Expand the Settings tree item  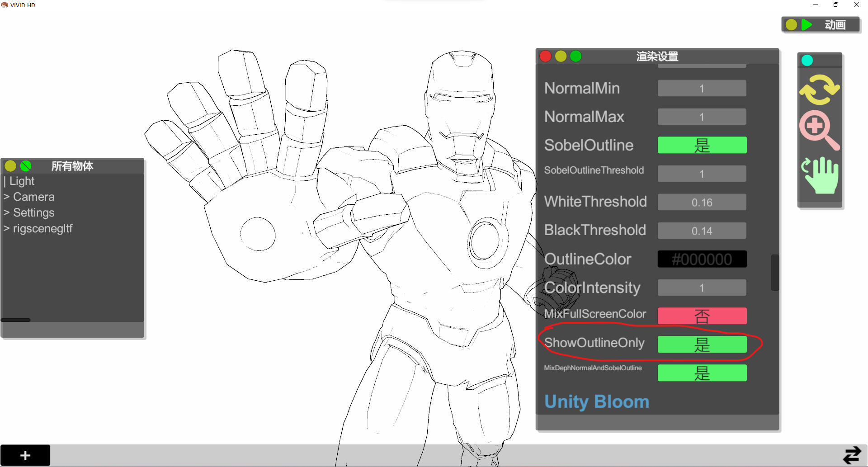[6, 212]
